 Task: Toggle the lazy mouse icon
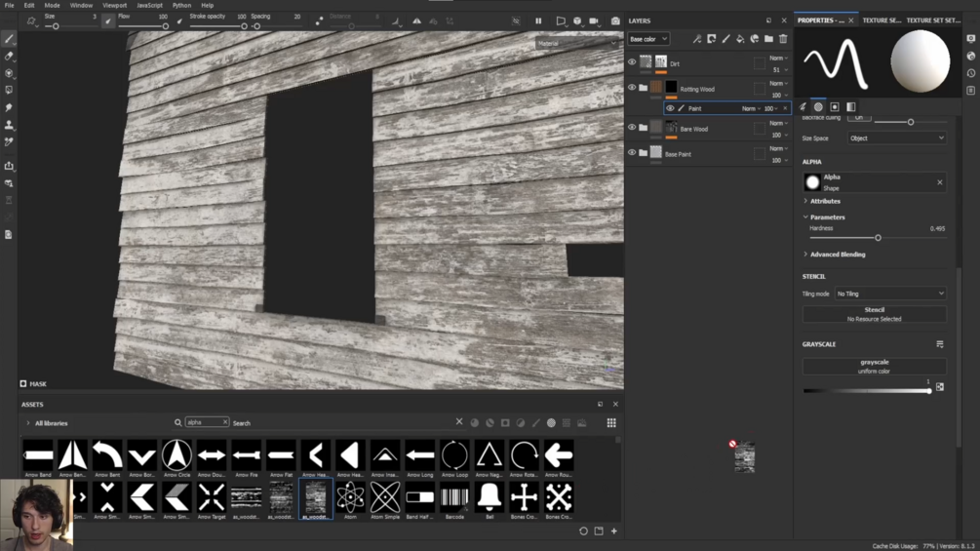320,21
